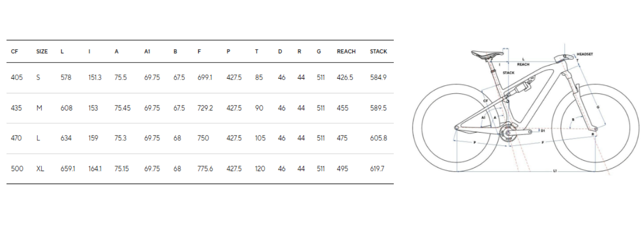This screenshot has width=644, height=230.
Task: Select the 729.2 value in the F column
Action: point(205,108)
